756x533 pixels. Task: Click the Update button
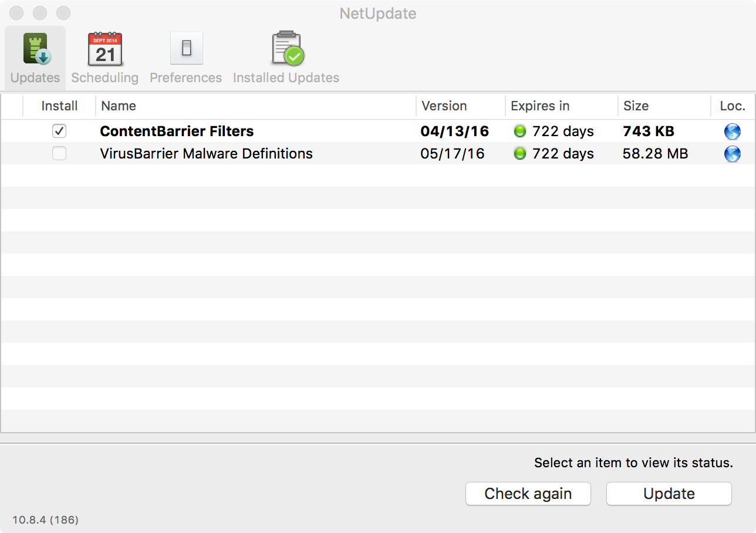669,494
